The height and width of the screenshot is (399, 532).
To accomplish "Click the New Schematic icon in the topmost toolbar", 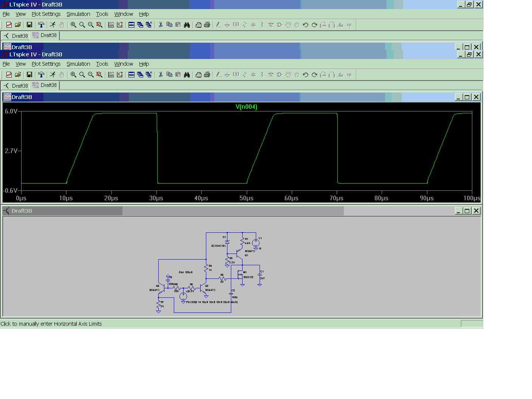I will click(9, 25).
